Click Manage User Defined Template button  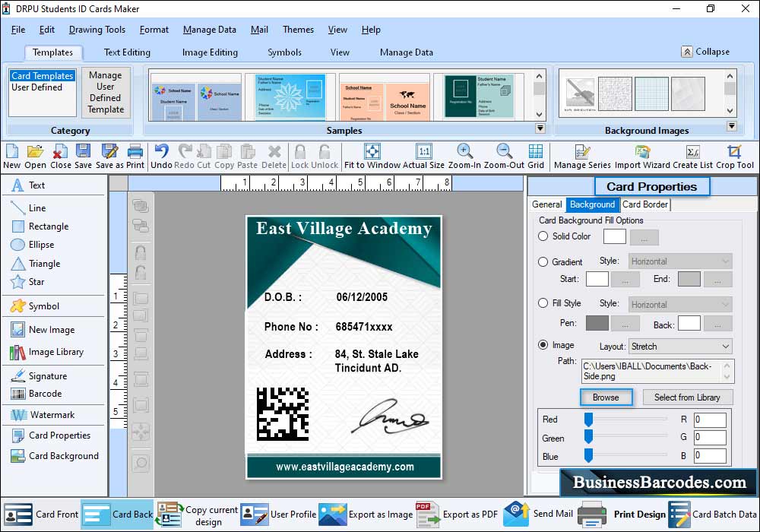[x=106, y=92]
